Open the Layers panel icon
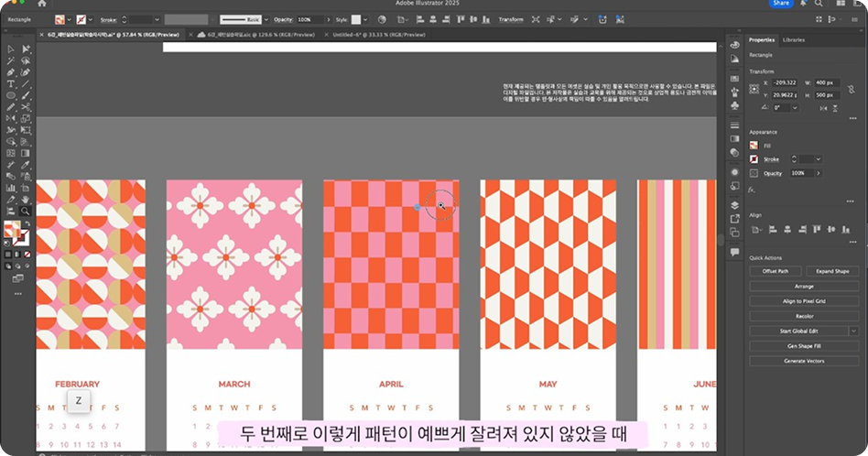Image resolution: width=868 pixels, height=456 pixels. coord(734,205)
